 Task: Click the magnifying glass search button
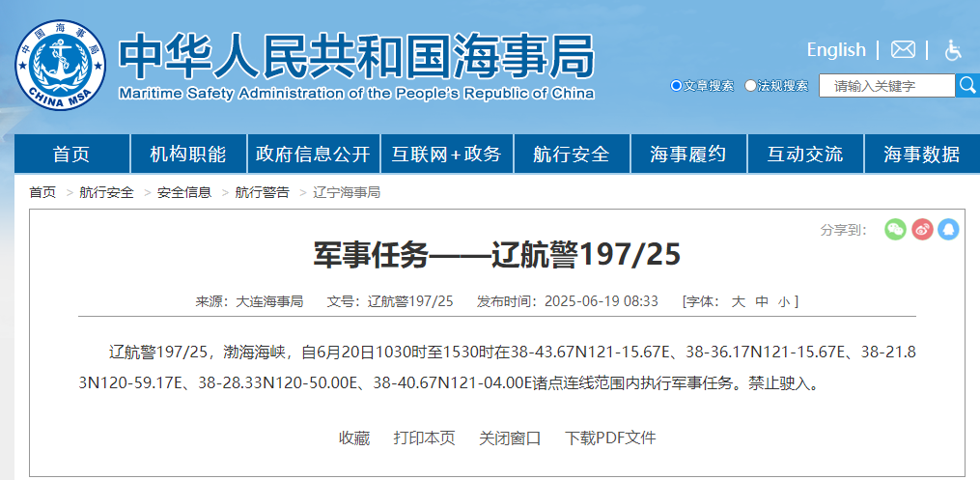coord(966,86)
